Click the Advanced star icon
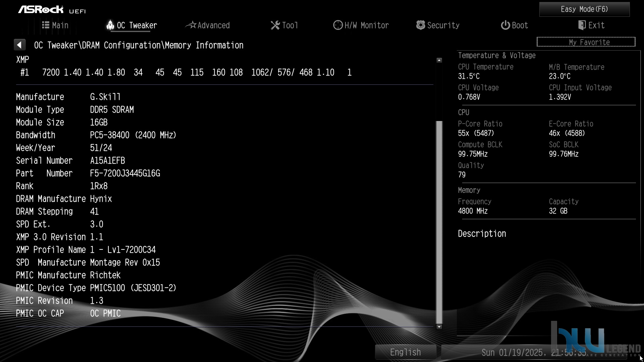644x362 pixels. coord(191,25)
